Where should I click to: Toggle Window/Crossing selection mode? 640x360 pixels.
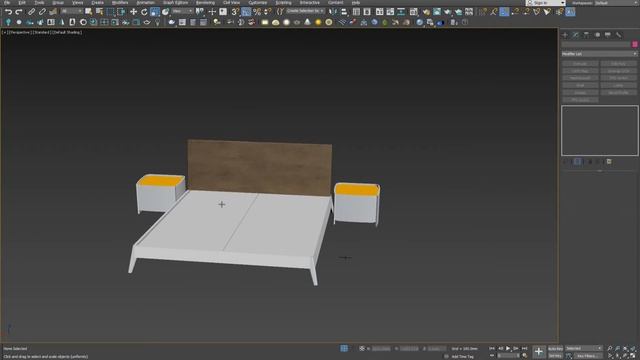pyautogui.click(x=121, y=12)
